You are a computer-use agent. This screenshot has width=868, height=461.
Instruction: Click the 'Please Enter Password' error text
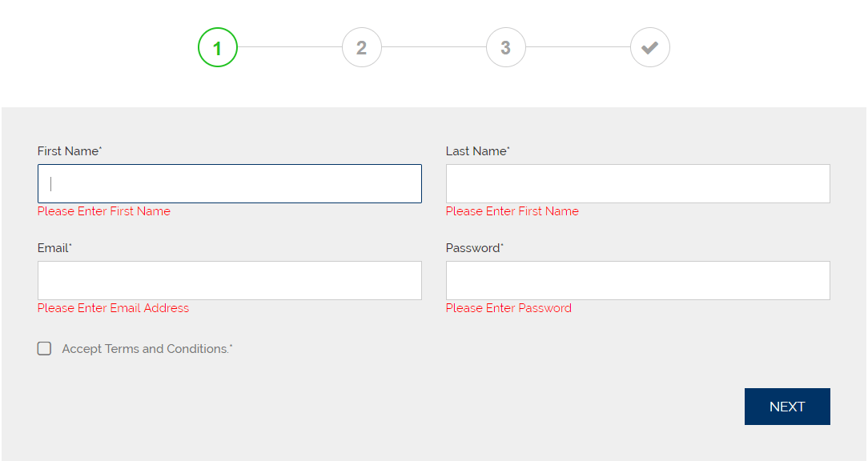509,308
